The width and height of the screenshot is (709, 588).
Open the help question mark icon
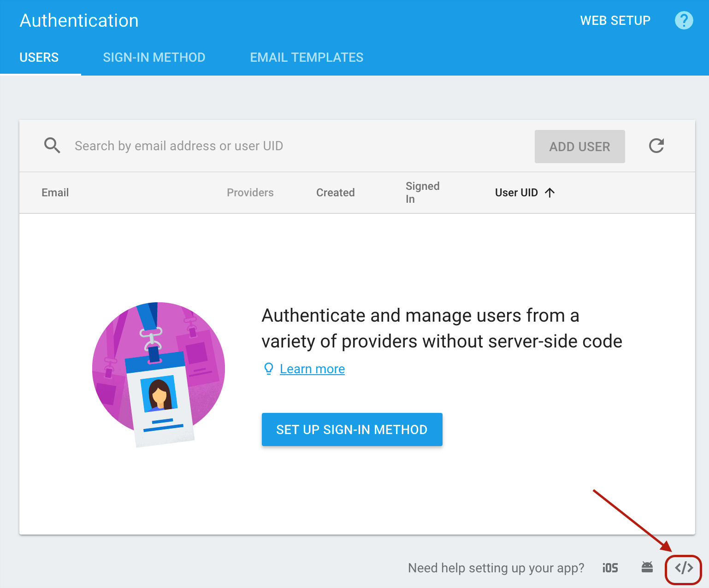pyautogui.click(x=683, y=20)
